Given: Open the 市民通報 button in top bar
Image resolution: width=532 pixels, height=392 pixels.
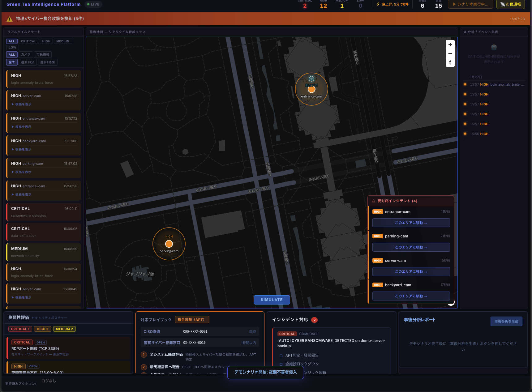Looking at the screenshot, I should point(511,4).
